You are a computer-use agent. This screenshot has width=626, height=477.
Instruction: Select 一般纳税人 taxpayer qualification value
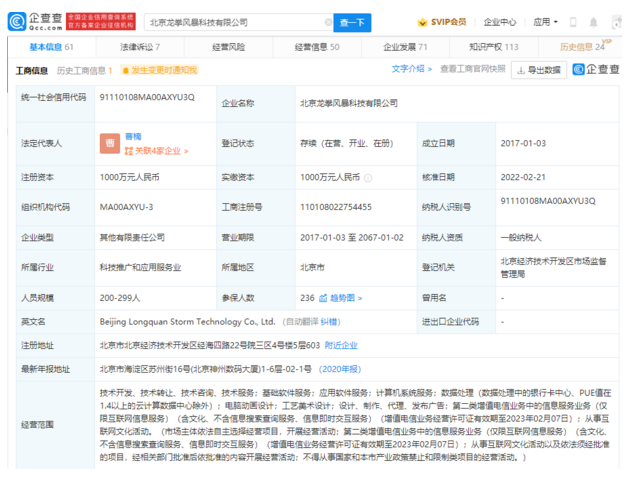point(521,238)
